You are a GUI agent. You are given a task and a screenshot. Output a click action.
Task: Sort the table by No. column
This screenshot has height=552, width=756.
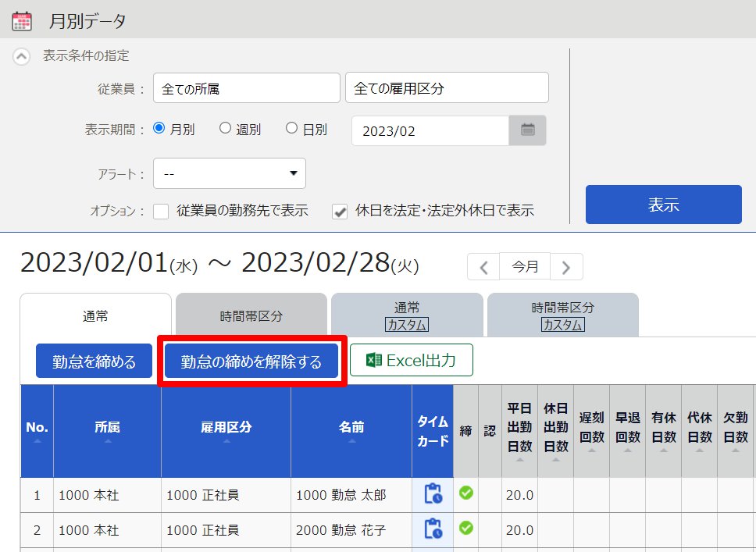(x=37, y=430)
